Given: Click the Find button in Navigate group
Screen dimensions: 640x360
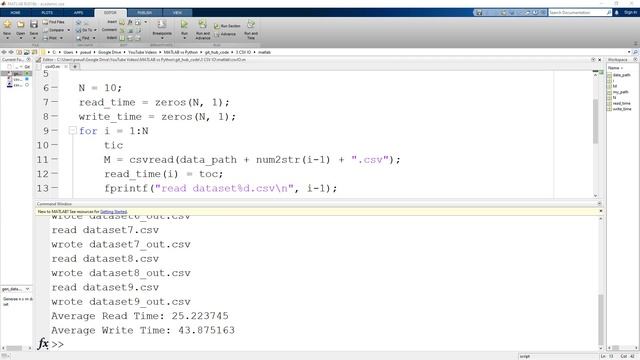Looking at the screenshot, I should [83, 38].
